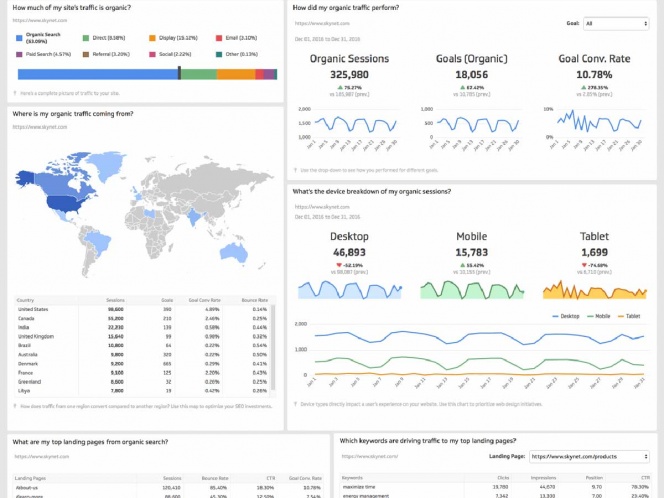
Task: Click the country table vertical scrollbar
Action: [274, 347]
